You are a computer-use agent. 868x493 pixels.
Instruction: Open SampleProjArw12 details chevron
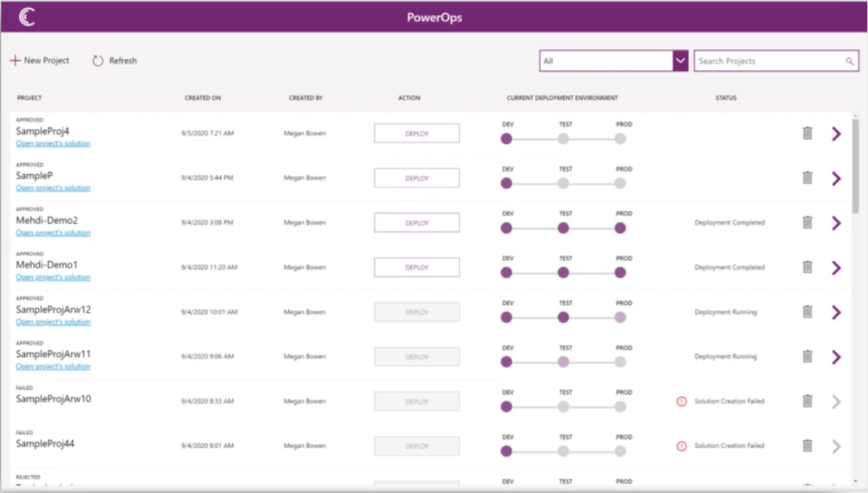coord(837,312)
